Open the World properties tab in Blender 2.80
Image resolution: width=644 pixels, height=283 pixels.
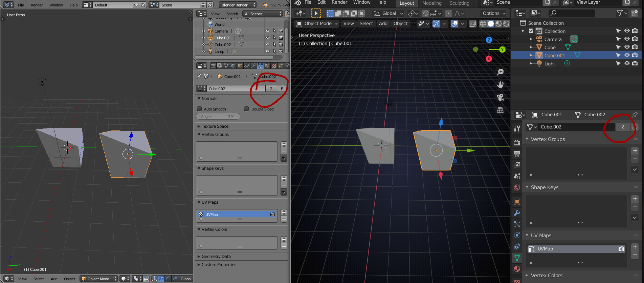(517, 187)
